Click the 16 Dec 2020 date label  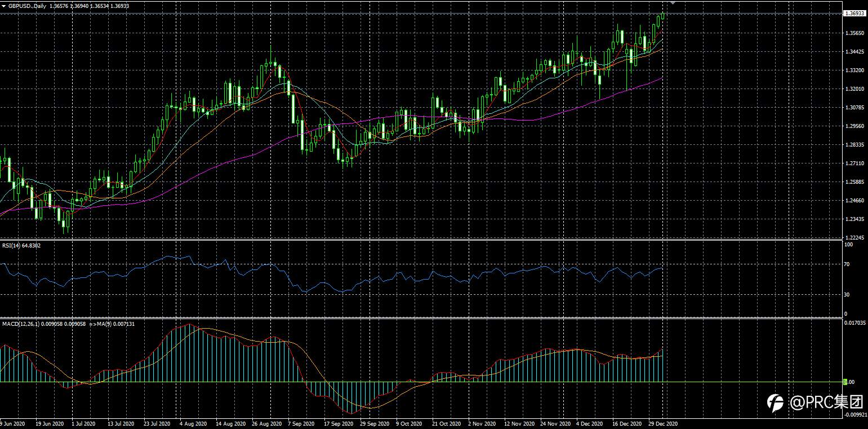click(626, 423)
